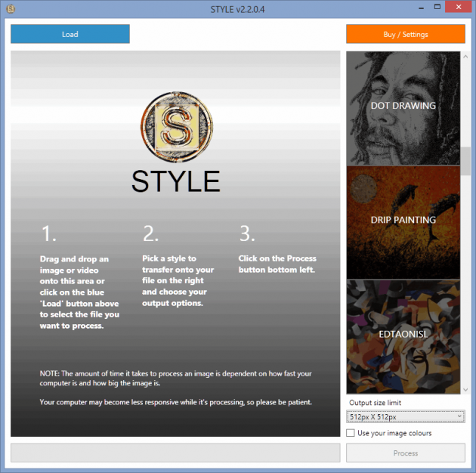476x473 pixels.
Task: Click the STYLE v2.2.0.4 title bar text
Action: (x=238, y=8)
